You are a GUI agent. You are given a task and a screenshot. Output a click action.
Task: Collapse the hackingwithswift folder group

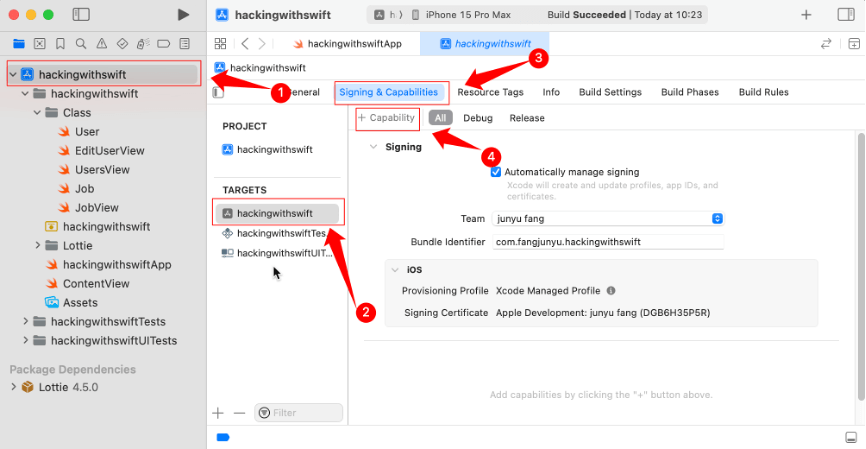[25, 94]
